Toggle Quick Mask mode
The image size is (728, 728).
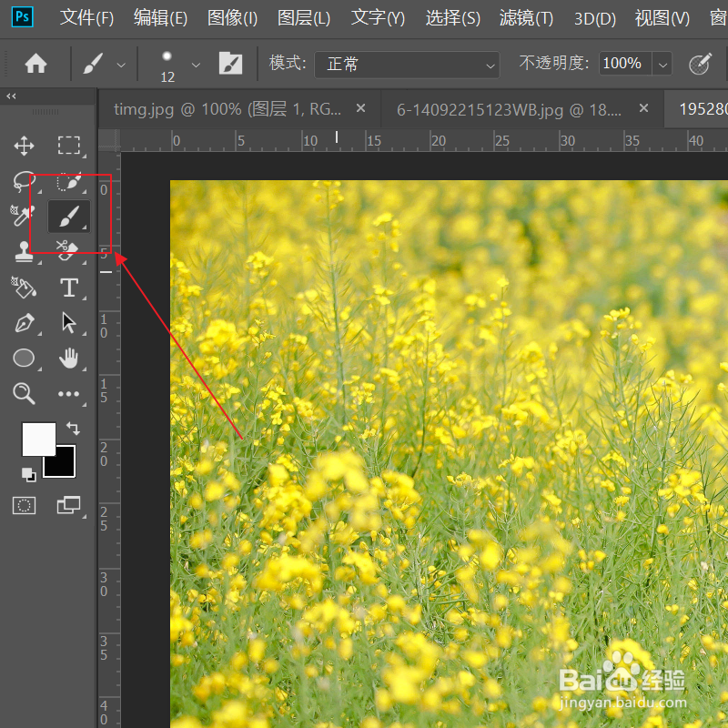pos(24,505)
